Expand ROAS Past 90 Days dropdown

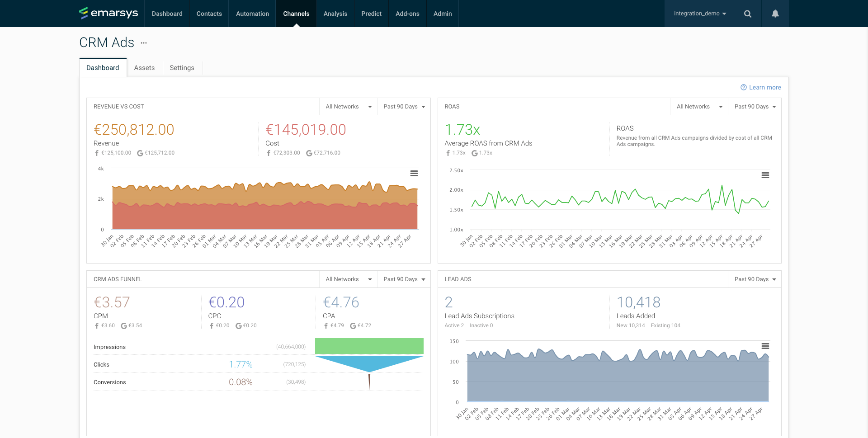click(x=755, y=107)
